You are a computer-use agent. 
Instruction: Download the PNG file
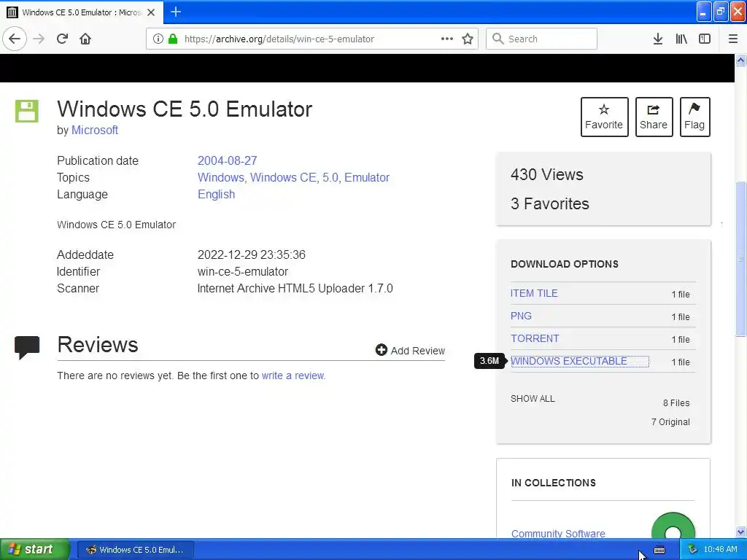tap(521, 316)
